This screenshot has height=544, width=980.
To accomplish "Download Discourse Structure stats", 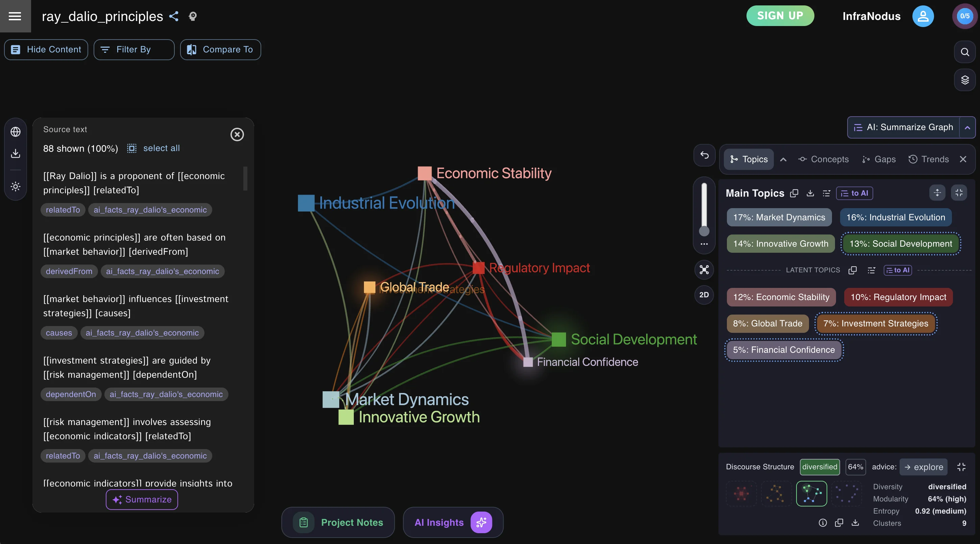I will (855, 523).
